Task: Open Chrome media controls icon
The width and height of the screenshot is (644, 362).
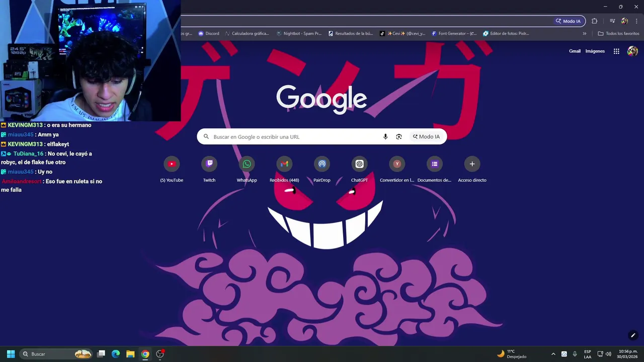Action: click(x=612, y=21)
